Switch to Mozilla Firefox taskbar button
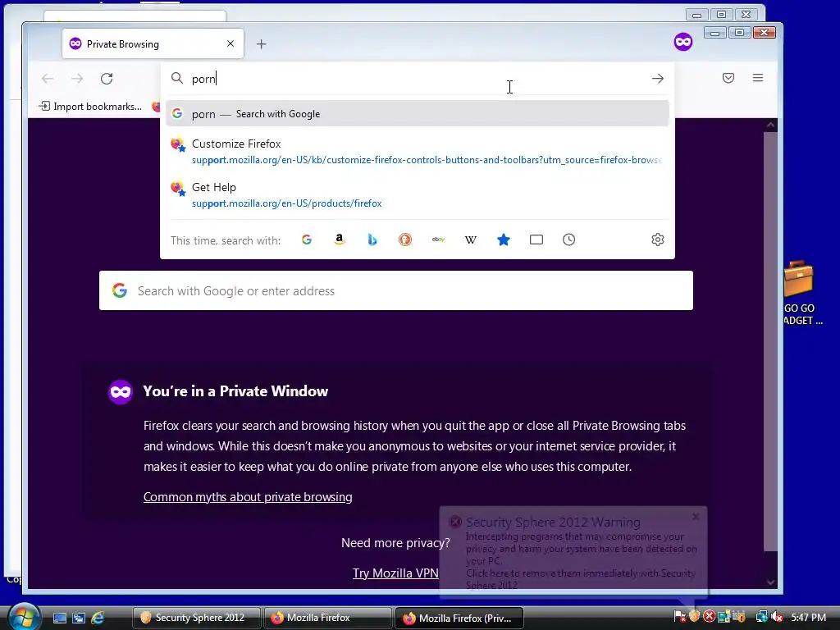The width and height of the screenshot is (840, 630). (327, 618)
